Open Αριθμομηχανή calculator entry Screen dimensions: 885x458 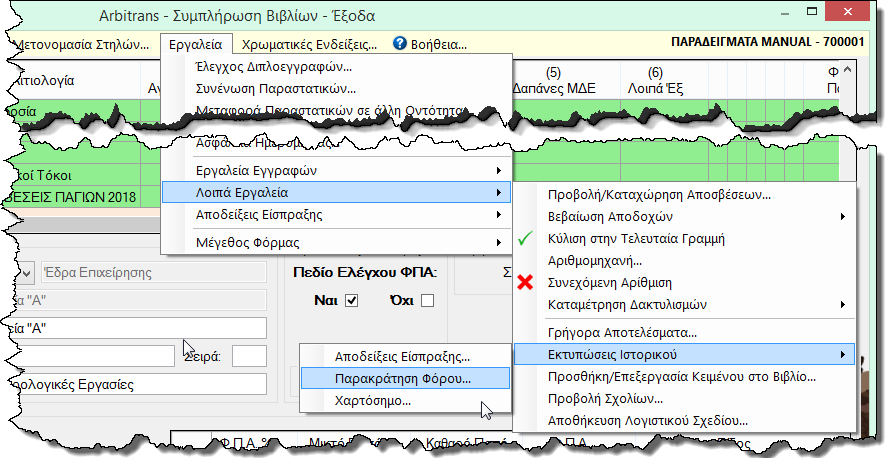(x=685, y=261)
